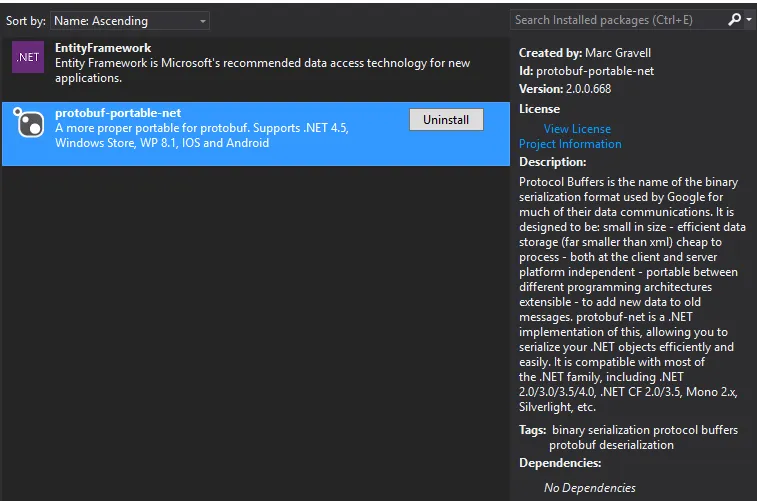The image size is (757, 501).
Task: Click the Version: 2.0.0.668 line
Action: pos(565,89)
